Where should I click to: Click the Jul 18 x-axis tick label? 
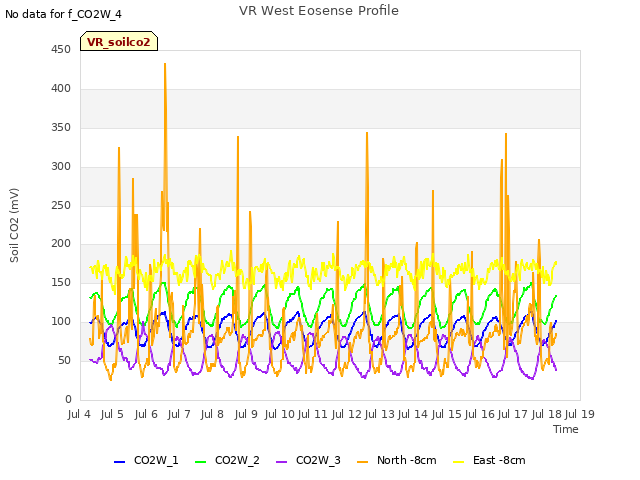pyautogui.click(x=547, y=414)
